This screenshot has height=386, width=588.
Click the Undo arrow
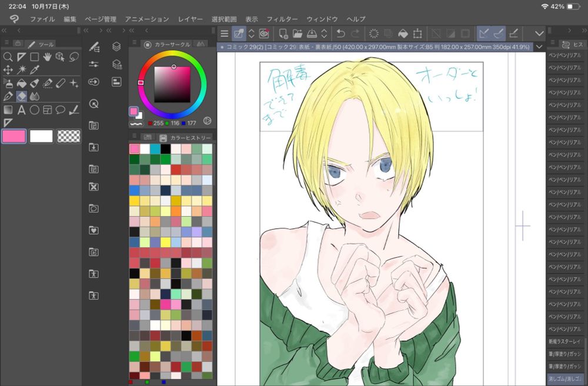pos(340,33)
